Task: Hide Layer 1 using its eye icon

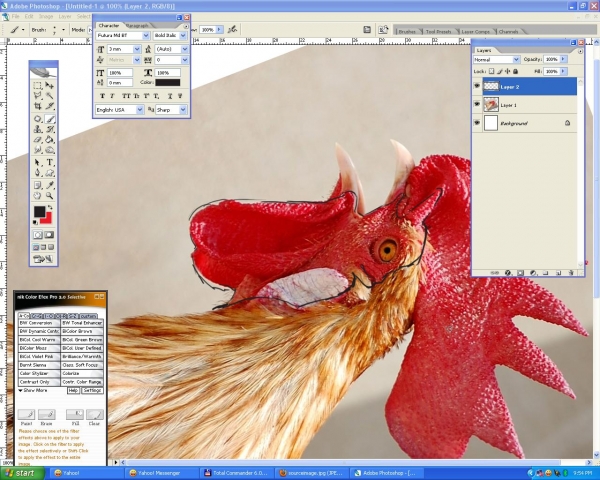Action: [477, 104]
